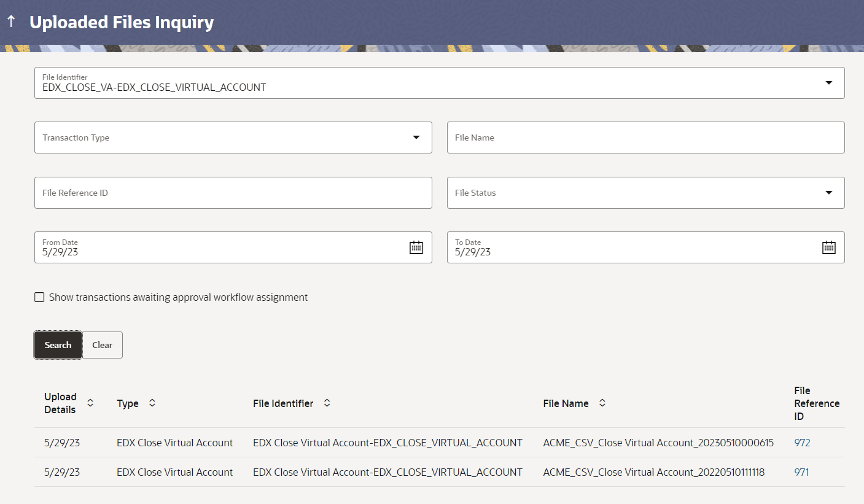Sort table by File Identifier column
864x504 pixels.
pos(327,403)
